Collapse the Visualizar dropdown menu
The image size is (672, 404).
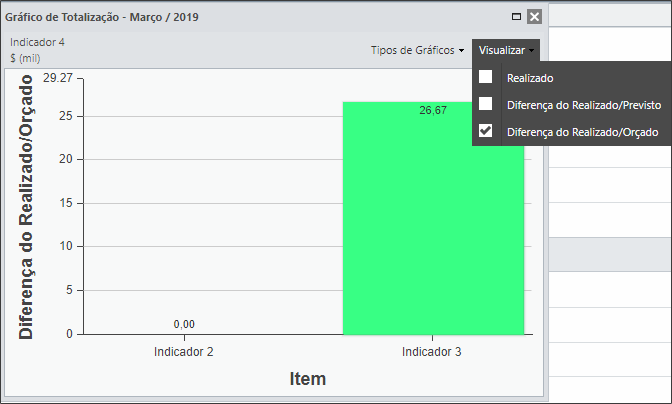[506, 50]
